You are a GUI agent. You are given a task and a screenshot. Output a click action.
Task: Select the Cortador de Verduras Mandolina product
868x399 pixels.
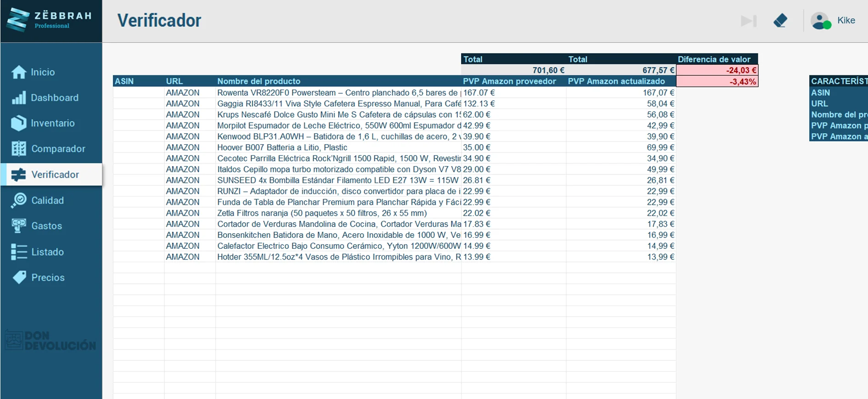pos(339,224)
